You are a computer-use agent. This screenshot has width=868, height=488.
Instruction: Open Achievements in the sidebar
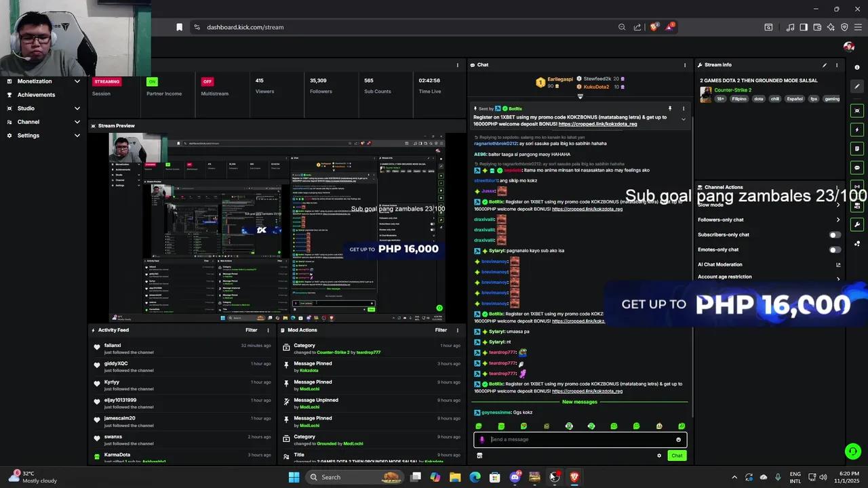36,95
